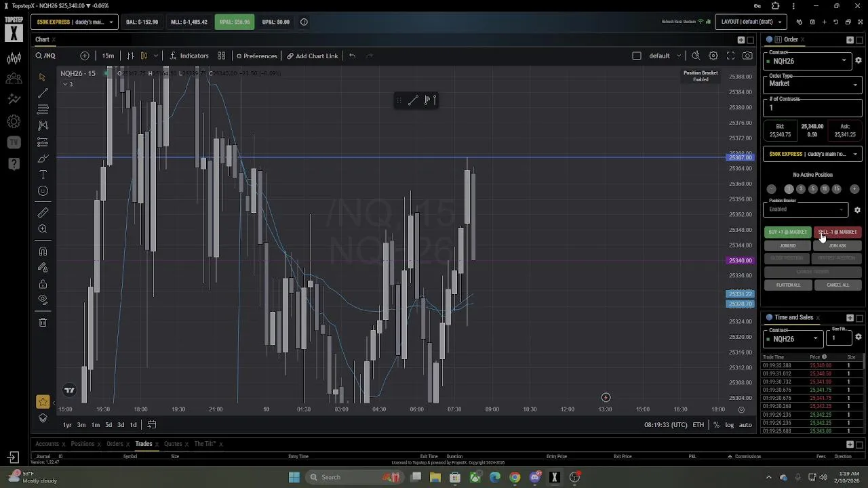The width and height of the screenshot is (868, 488).
Task: Select the 5d time range
Action: click(x=108, y=425)
